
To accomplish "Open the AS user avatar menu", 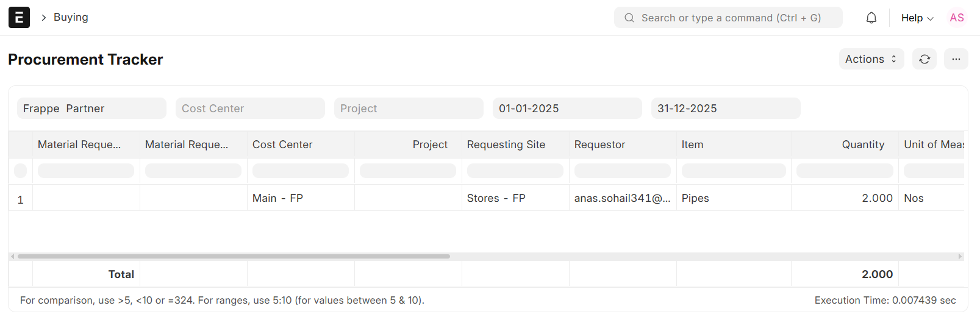I will 957,18.
